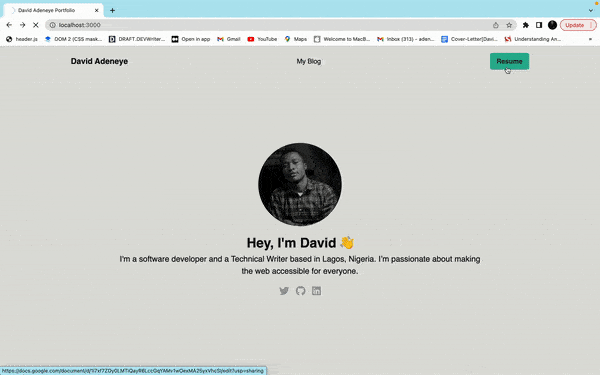Close the David Adeneye Portfolio tab
600x375 pixels.
click(x=96, y=10)
